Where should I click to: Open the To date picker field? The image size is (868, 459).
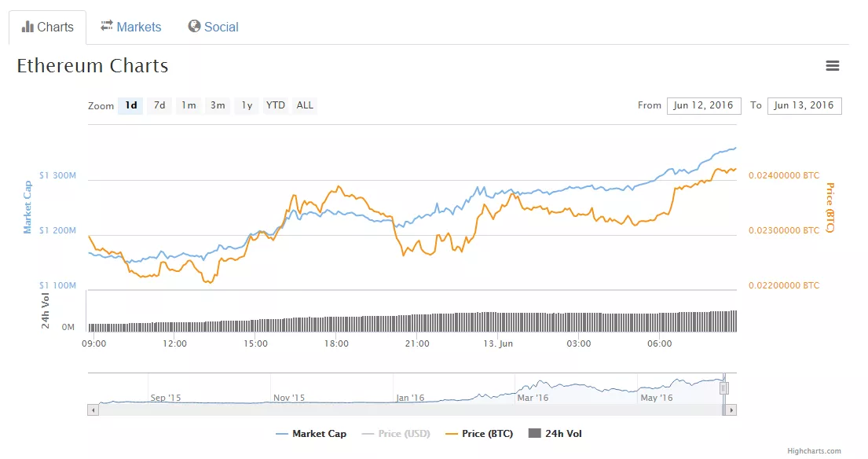click(x=804, y=105)
